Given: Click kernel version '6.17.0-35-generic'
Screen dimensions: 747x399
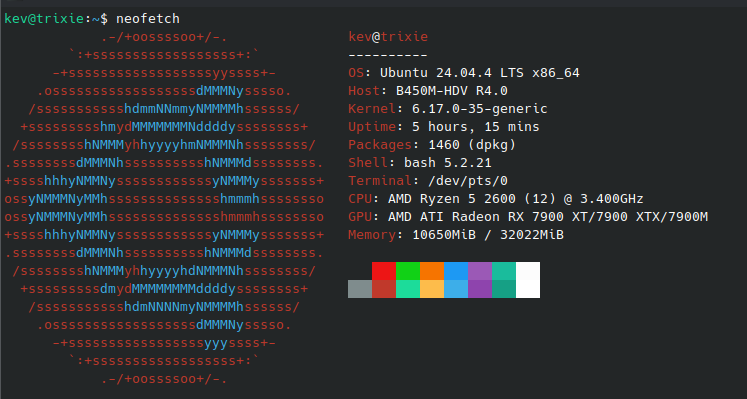Looking at the screenshot, I should click(x=480, y=109).
